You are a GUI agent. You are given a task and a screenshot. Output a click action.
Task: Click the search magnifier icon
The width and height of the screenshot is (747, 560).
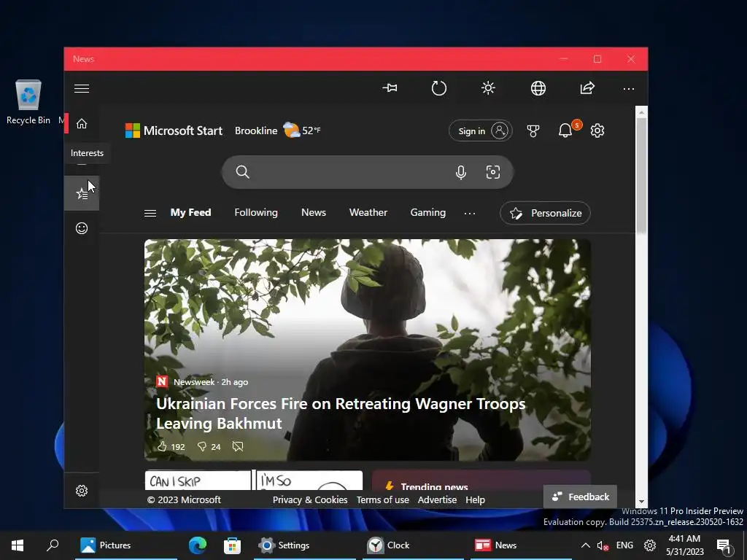(x=242, y=172)
